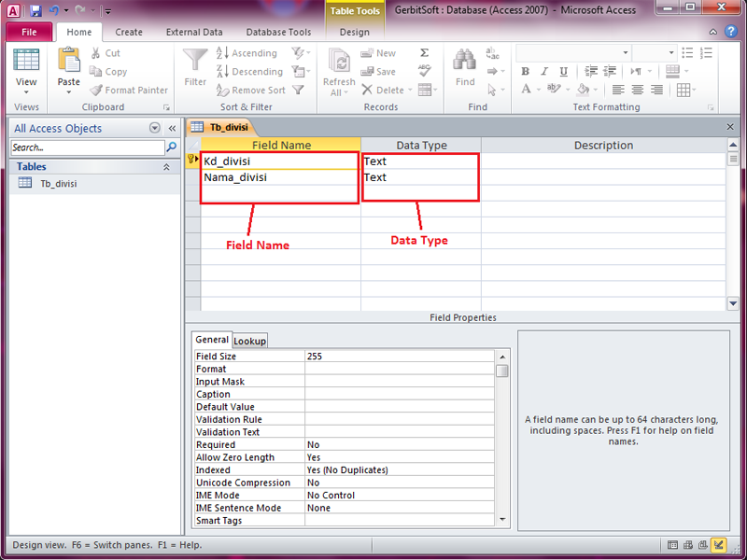The image size is (747, 560).
Task: Click the Spelling check icon in Records group
Action: coord(425,71)
